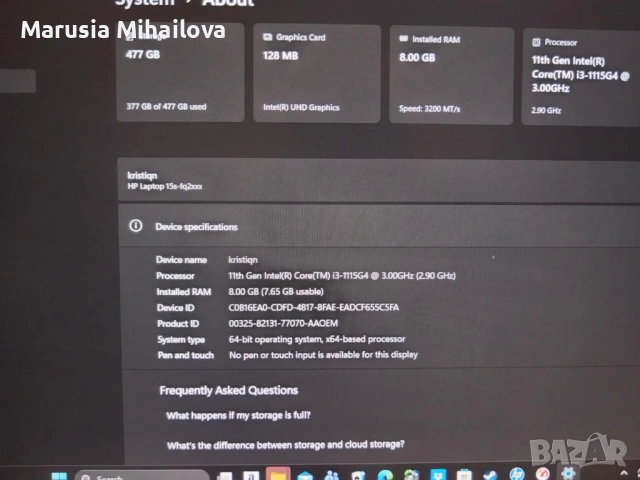Select the kristiqn HP Laptop device row
The image size is (640, 480).
[x=379, y=180]
